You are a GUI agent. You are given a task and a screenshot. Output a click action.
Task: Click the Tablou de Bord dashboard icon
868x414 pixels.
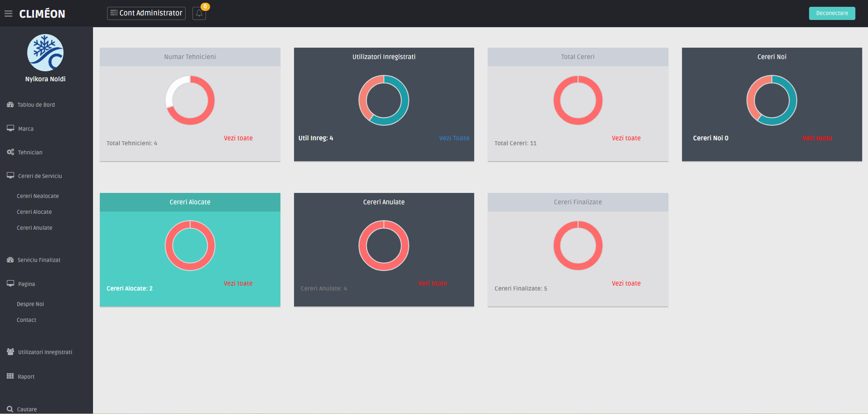(x=10, y=104)
